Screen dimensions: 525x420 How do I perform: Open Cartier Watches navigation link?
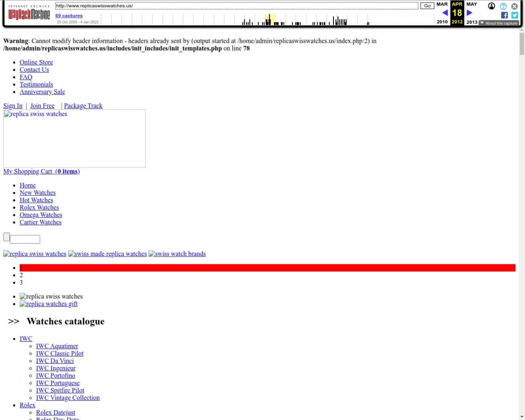tap(41, 222)
